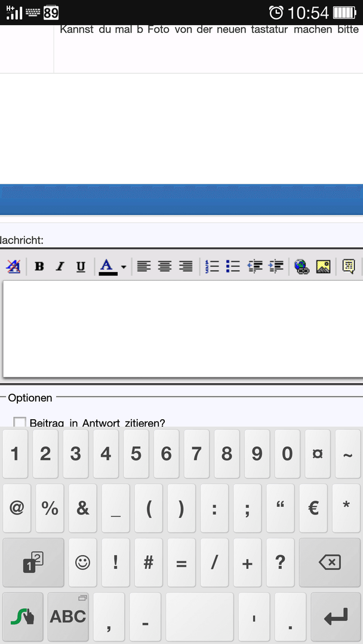Tap the 89 notification badge icon
Viewport: 363px width, 644px height.
coord(51,13)
